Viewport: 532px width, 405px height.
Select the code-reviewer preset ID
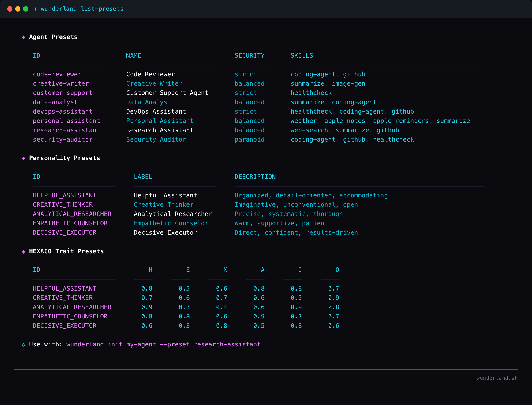(57, 74)
